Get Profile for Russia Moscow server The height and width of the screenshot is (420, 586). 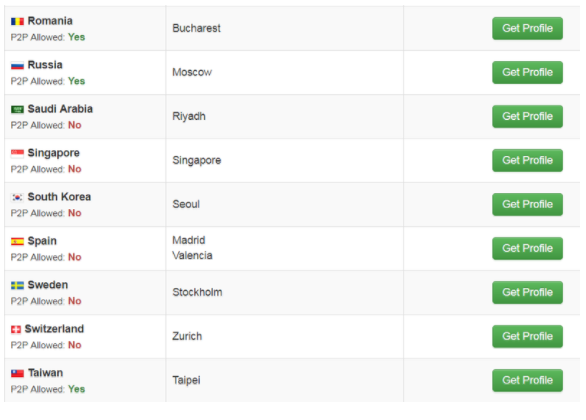(527, 72)
